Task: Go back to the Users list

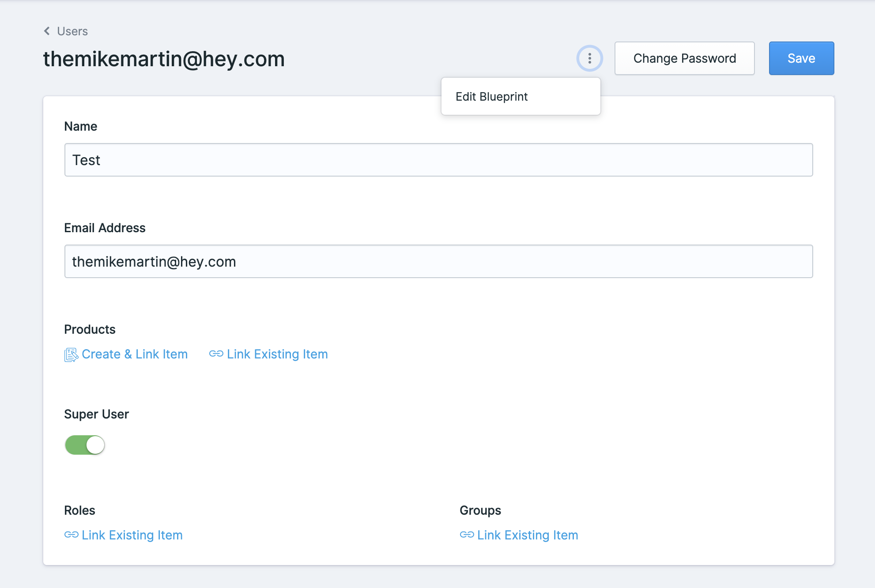Action: tap(72, 31)
